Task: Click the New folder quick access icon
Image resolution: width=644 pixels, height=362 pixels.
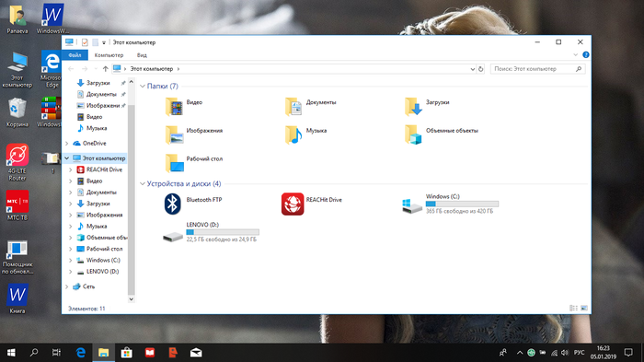Action: pos(95,42)
